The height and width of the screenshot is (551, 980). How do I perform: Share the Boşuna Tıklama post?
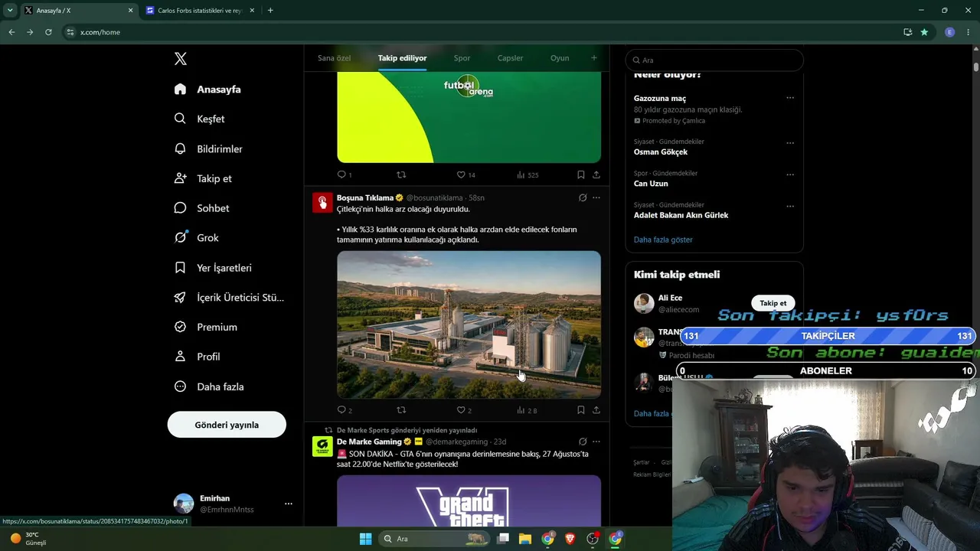(596, 410)
